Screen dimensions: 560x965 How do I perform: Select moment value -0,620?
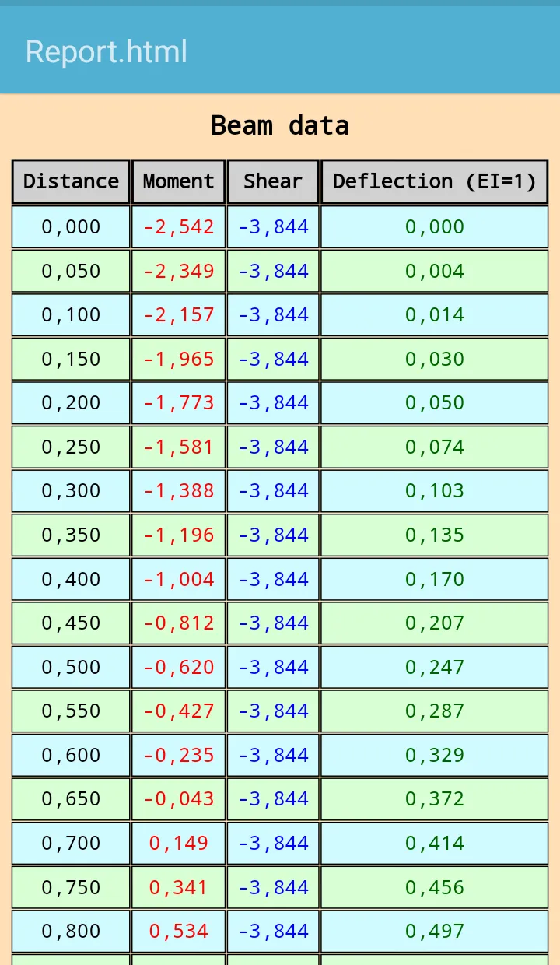(x=178, y=667)
